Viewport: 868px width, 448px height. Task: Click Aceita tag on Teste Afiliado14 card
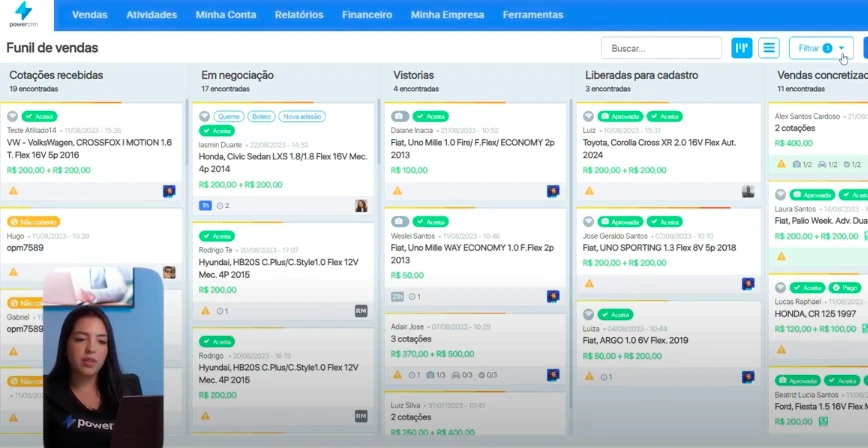pyautogui.click(x=39, y=116)
